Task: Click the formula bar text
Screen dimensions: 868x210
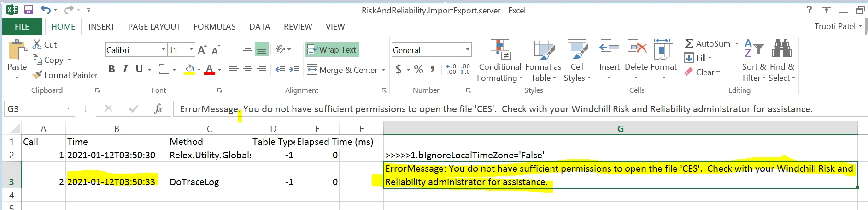Action: [496, 109]
